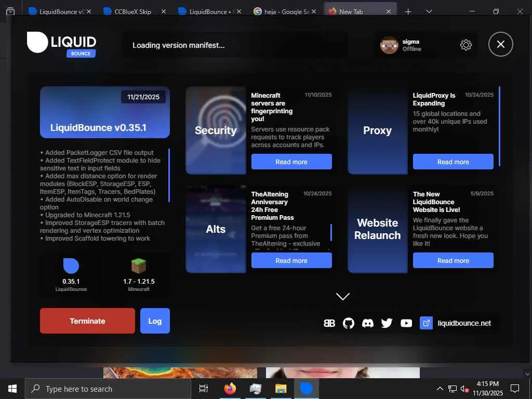
Task: Open the Alts news thumbnail
Action: pyautogui.click(x=216, y=229)
